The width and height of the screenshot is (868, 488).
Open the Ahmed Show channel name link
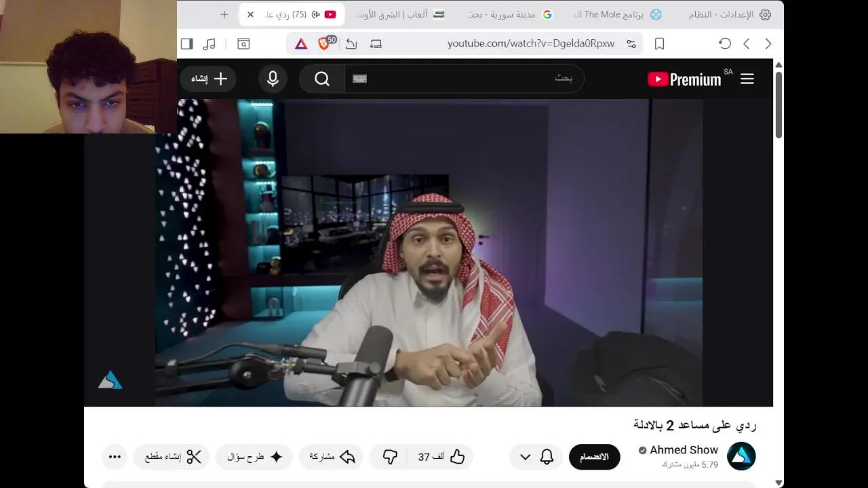coord(684,450)
